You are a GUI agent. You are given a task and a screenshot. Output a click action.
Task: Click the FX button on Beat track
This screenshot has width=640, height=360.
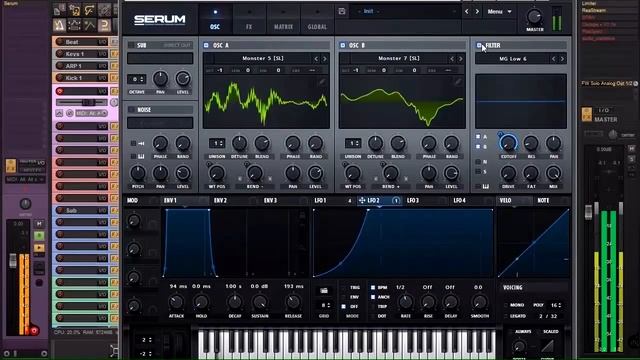pos(114,42)
